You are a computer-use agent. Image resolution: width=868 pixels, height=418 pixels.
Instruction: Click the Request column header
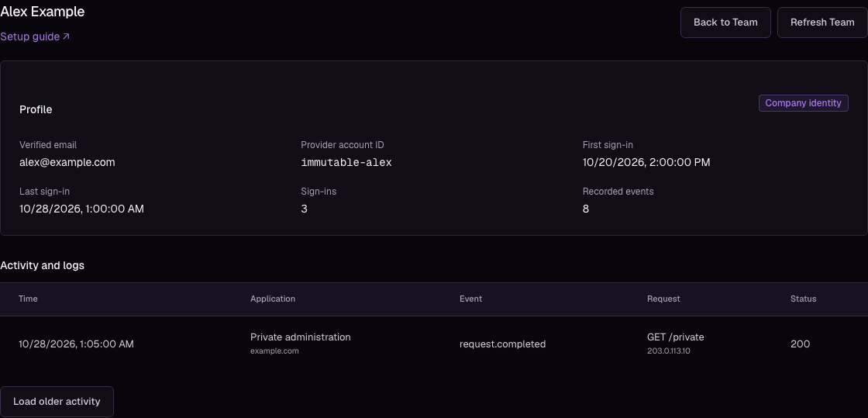click(663, 299)
